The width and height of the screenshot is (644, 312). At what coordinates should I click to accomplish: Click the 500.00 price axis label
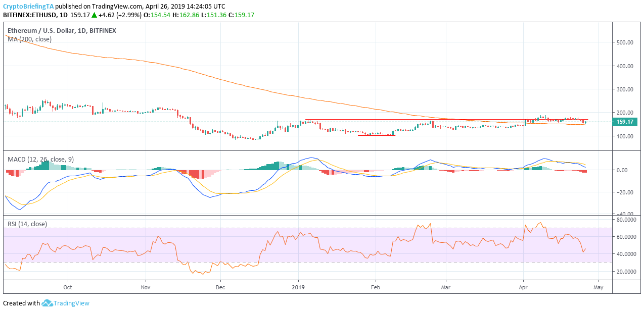625,42
